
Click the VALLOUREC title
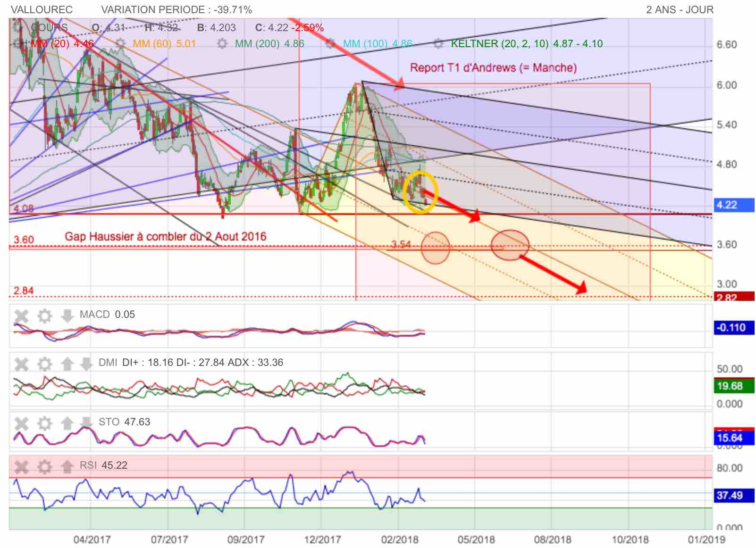pos(42,9)
